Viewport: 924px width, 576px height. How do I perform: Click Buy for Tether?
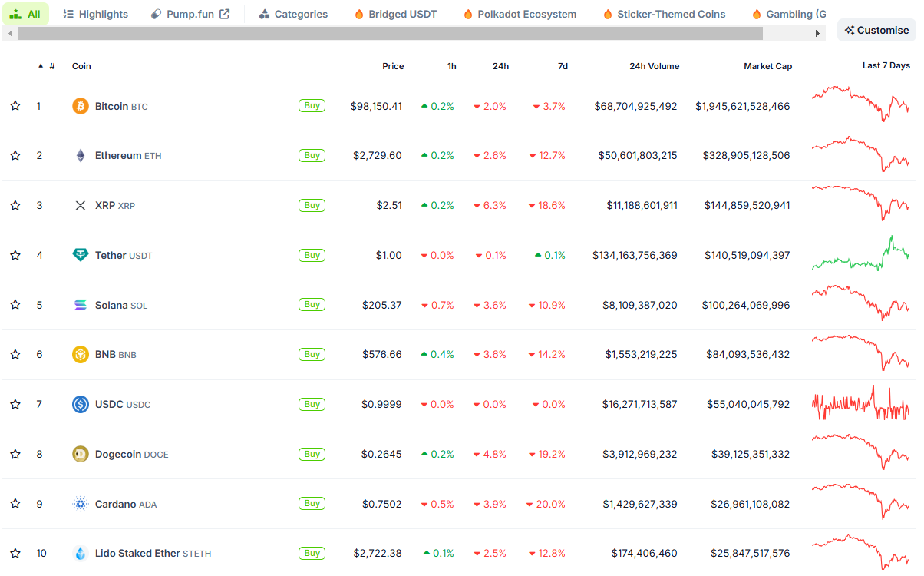tap(312, 255)
